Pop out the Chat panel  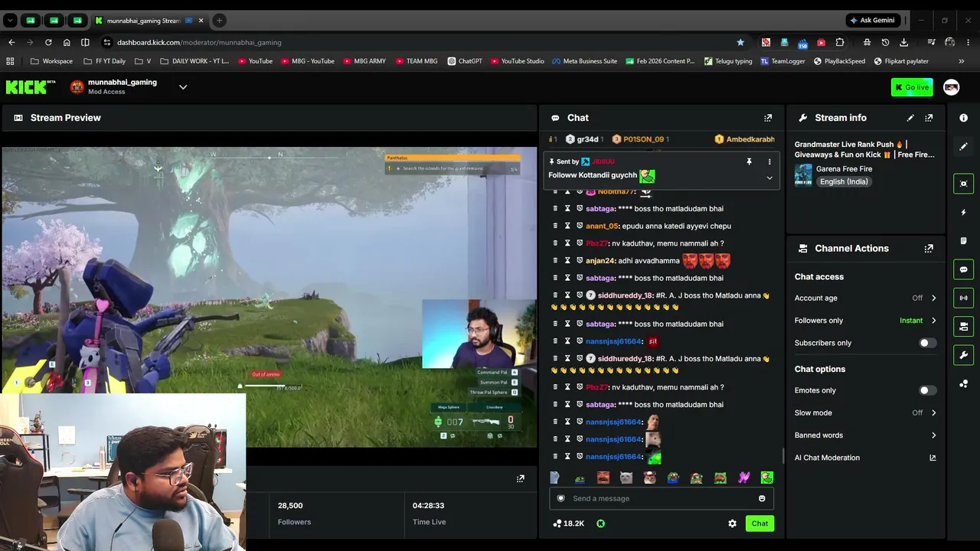point(768,118)
